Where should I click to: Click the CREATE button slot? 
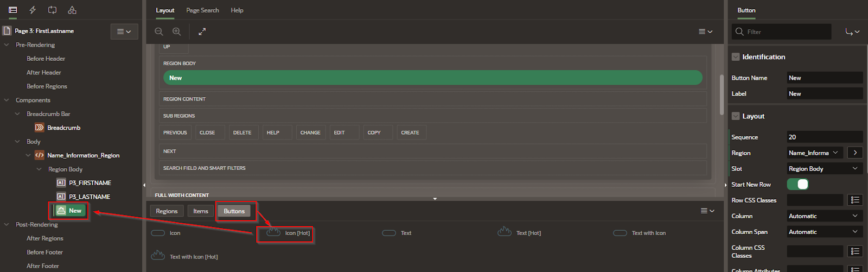tap(412, 132)
